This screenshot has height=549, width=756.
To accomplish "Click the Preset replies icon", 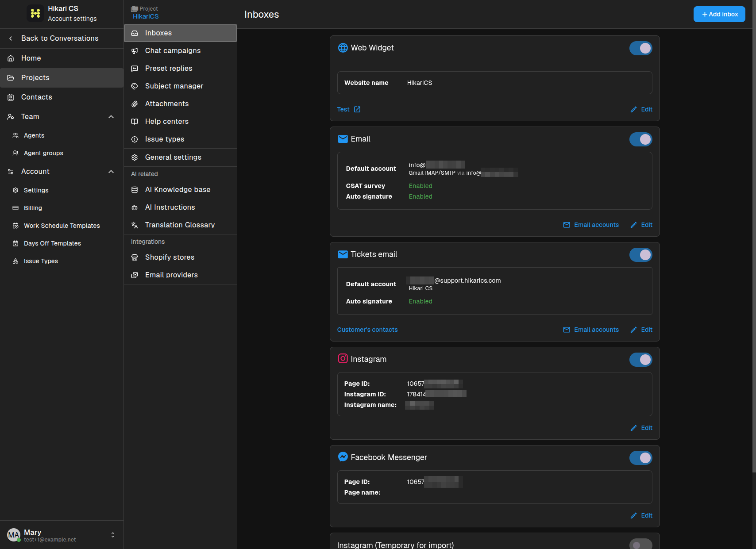I will point(135,69).
